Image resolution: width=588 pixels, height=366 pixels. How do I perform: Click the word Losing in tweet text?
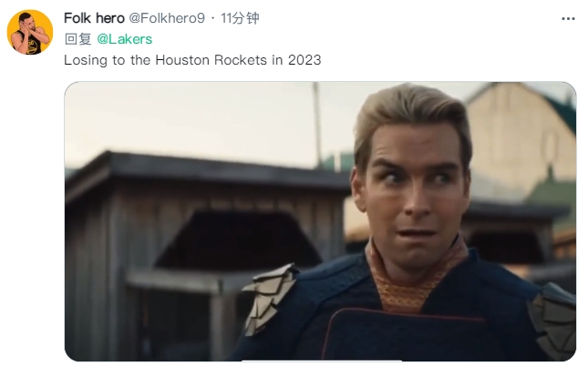86,60
